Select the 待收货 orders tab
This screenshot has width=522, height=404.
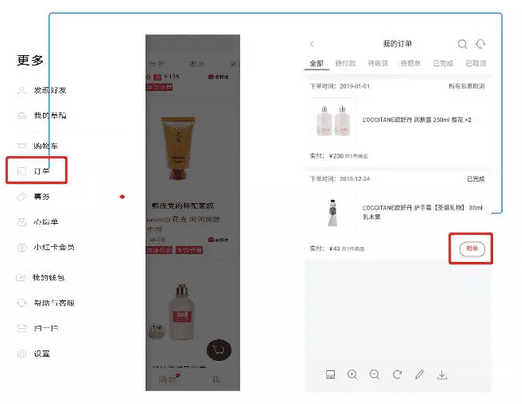tap(378, 63)
